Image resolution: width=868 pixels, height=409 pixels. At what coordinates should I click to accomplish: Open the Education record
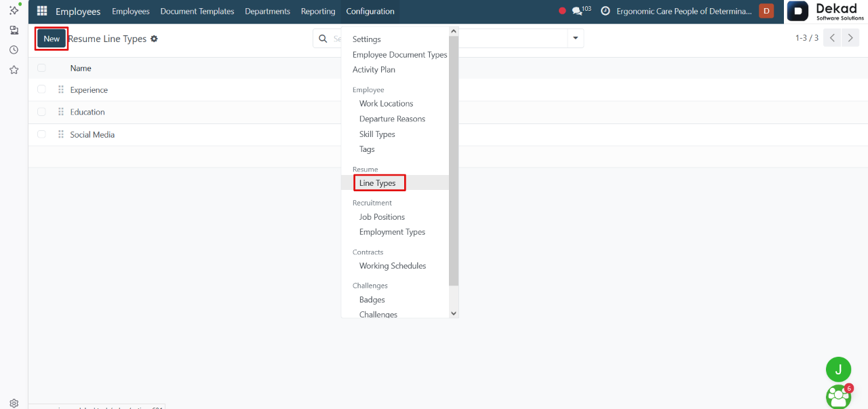pos(87,112)
